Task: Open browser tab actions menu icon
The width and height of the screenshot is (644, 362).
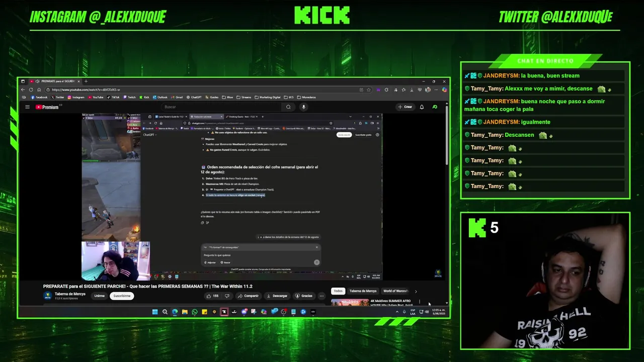Action: coord(23,81)
